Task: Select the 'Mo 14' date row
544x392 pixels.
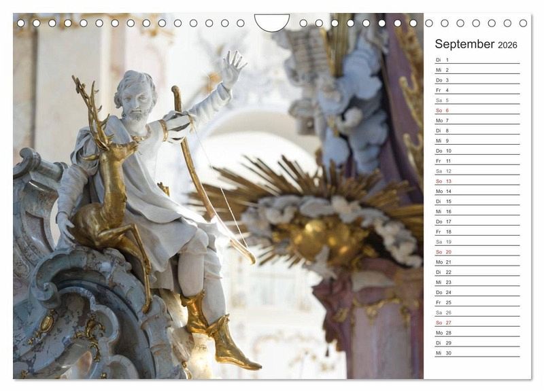Action: tap(477, 192)
